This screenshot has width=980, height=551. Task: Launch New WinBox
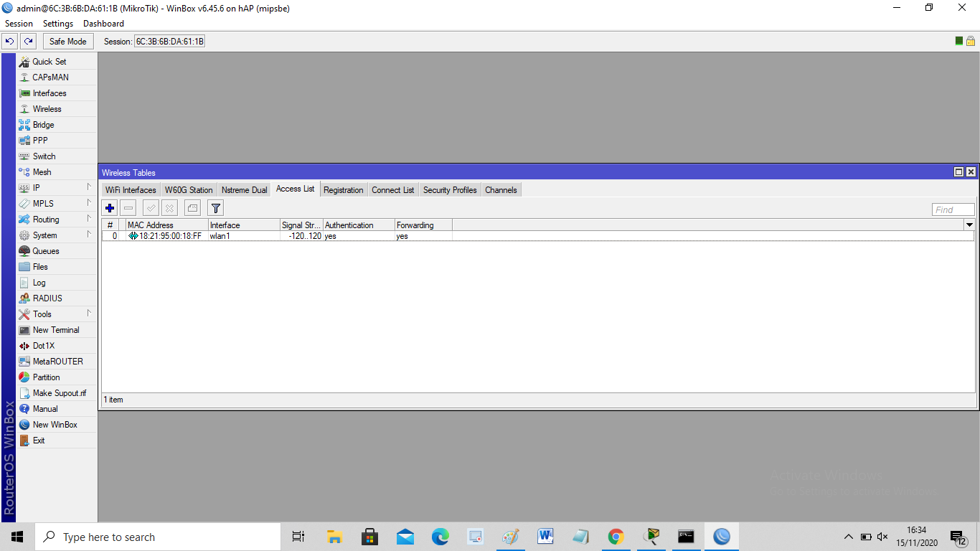pyautogui.click(x=56, y=425)
